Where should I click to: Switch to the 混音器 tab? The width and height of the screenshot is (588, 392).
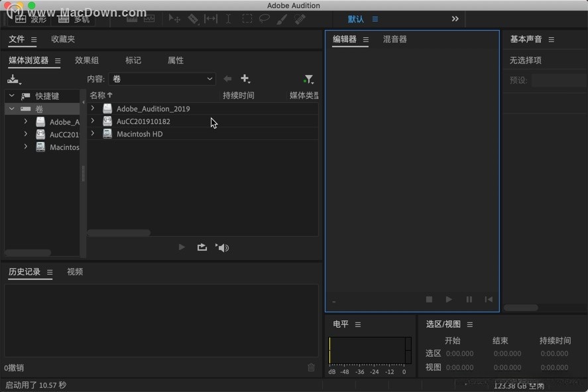[394, 39]
